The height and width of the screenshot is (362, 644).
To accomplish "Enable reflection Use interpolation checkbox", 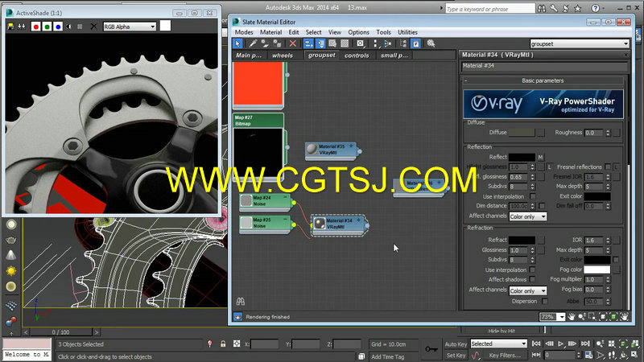I will pyautogui.click(x=533, y=196).
